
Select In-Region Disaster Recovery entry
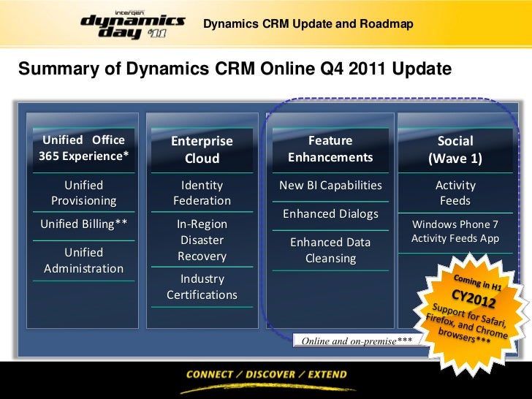202,240
